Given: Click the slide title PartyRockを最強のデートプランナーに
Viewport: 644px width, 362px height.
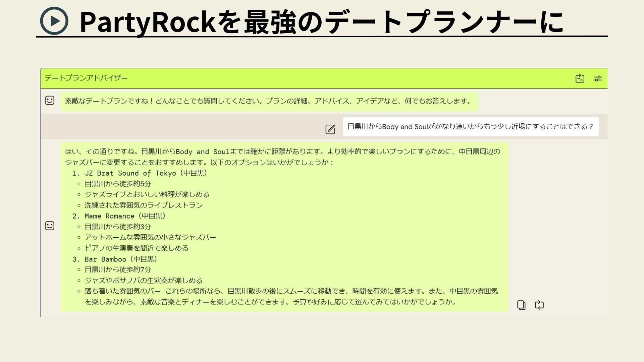Looking at the screenshot, I should pyautogui.click(x=321, y=22).
